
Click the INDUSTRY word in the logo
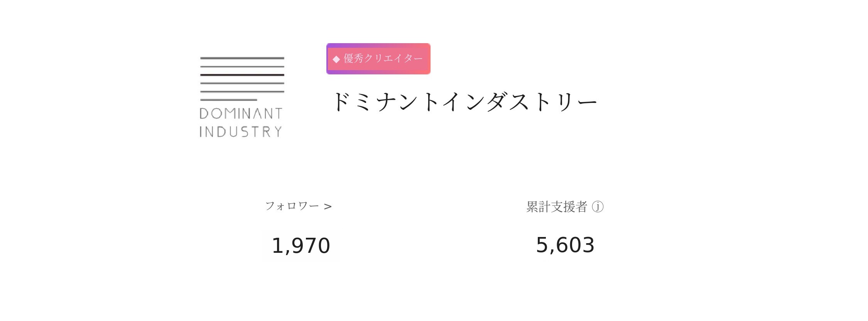[241, 132]
